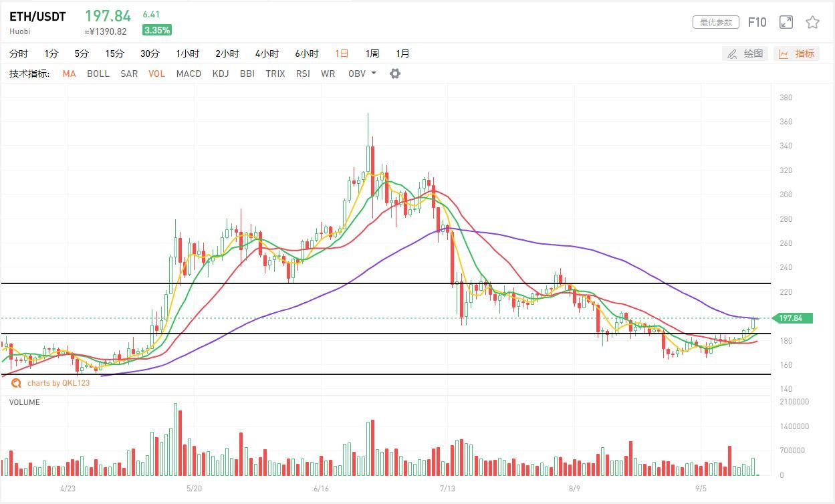Screen dimensions: 835x504
Task: Select the 1日 daily timeframe
Action: click(x=342, y=53)
